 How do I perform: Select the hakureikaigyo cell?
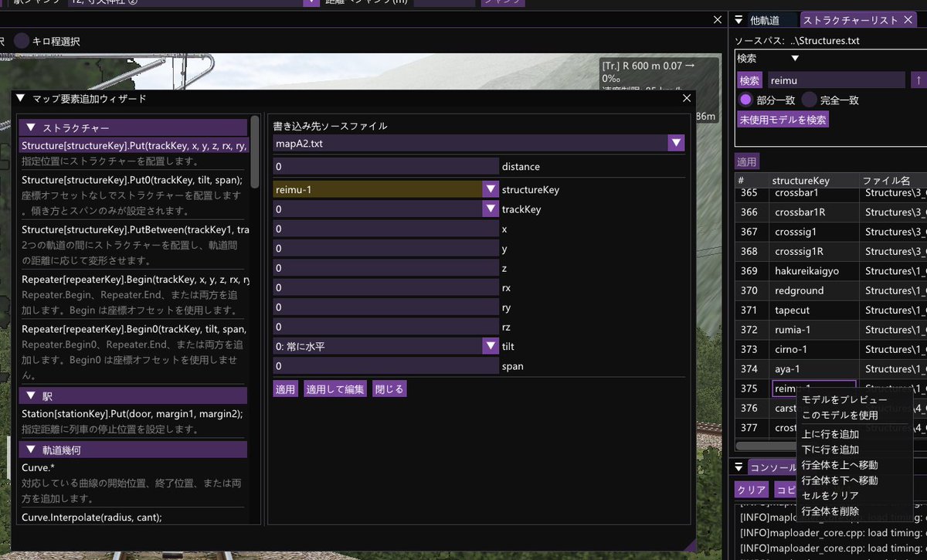pyautogui.click(x=813, y=270)
